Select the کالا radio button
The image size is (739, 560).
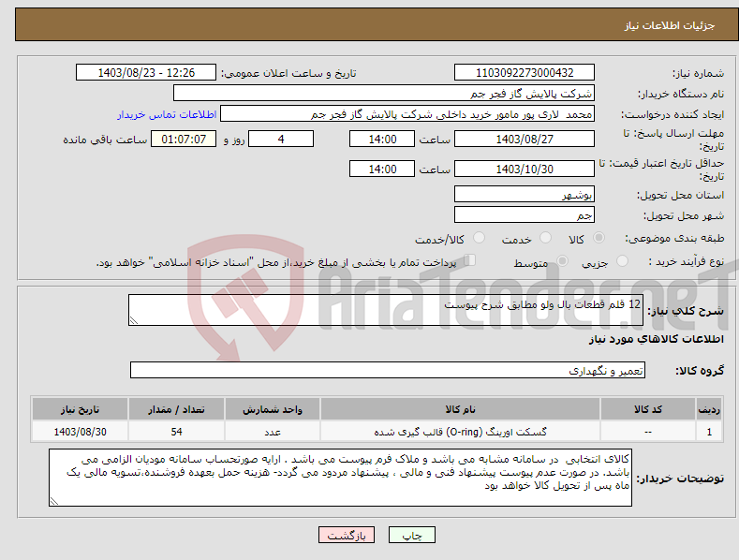[599, 238]
